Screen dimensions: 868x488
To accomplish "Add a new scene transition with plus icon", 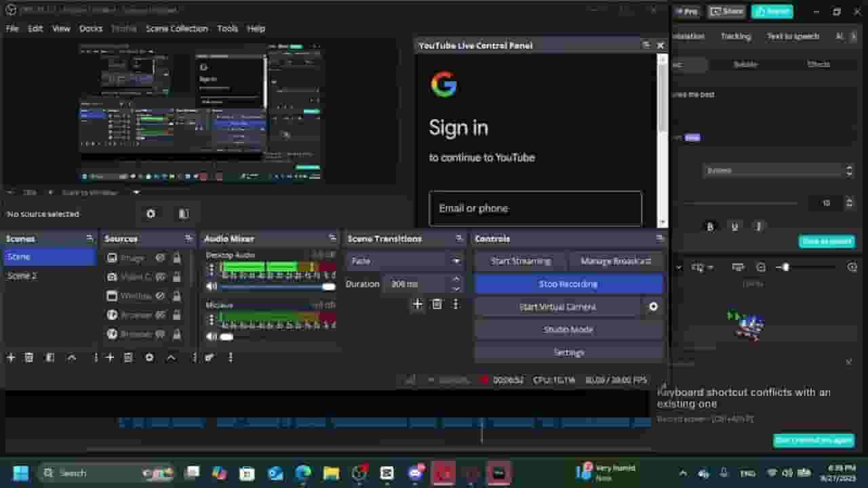I will [x=418, y=304].
